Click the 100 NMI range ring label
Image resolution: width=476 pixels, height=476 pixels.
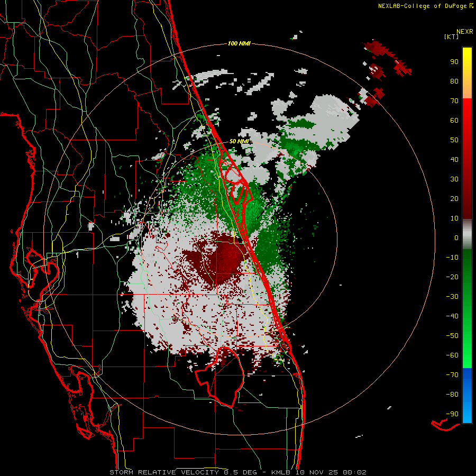click(239, 44)
